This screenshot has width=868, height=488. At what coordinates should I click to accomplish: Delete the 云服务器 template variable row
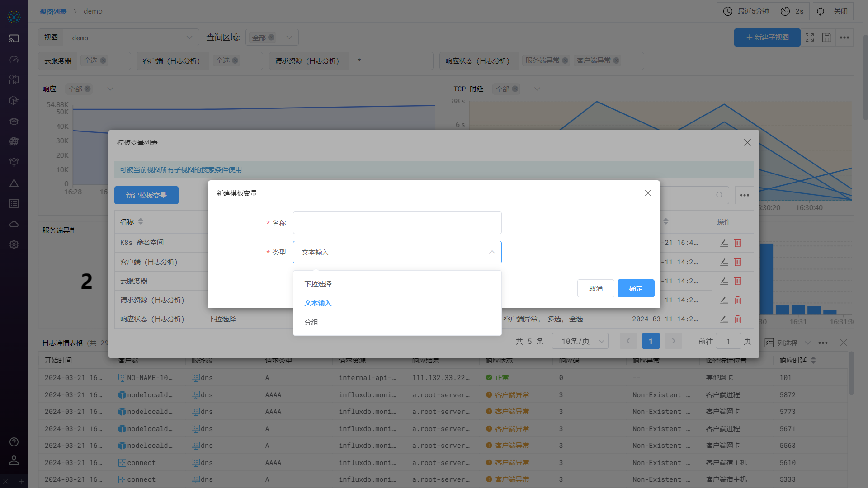(737, 281)
